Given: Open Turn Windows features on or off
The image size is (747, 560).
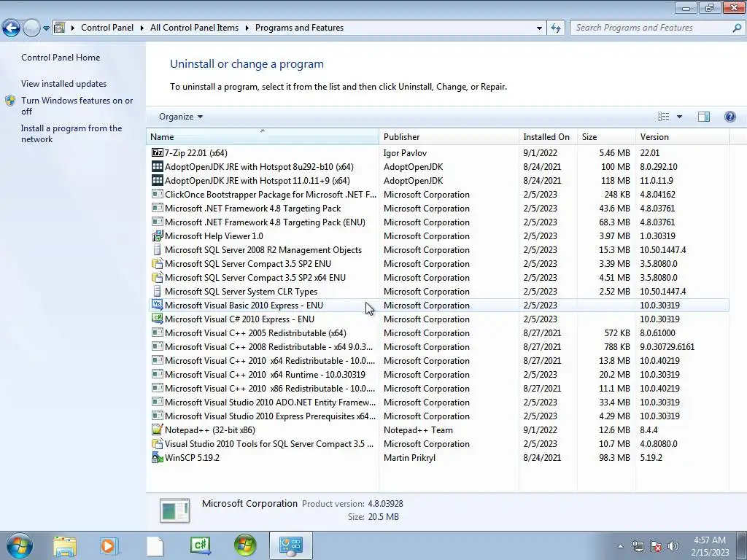Looking at the screenshot, I should tap(77, 106).
